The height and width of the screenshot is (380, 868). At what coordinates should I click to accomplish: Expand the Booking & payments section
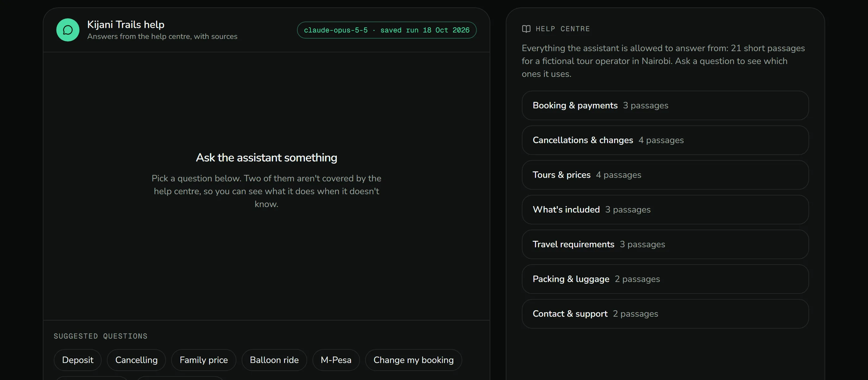click(665, 105)
